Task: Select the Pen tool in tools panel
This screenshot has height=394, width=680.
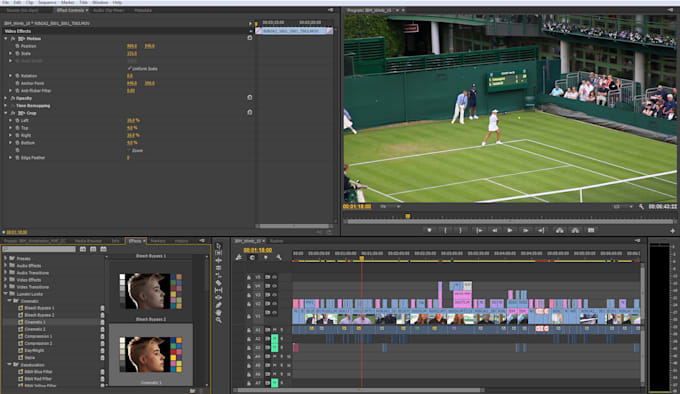Action: pos(219,305)
